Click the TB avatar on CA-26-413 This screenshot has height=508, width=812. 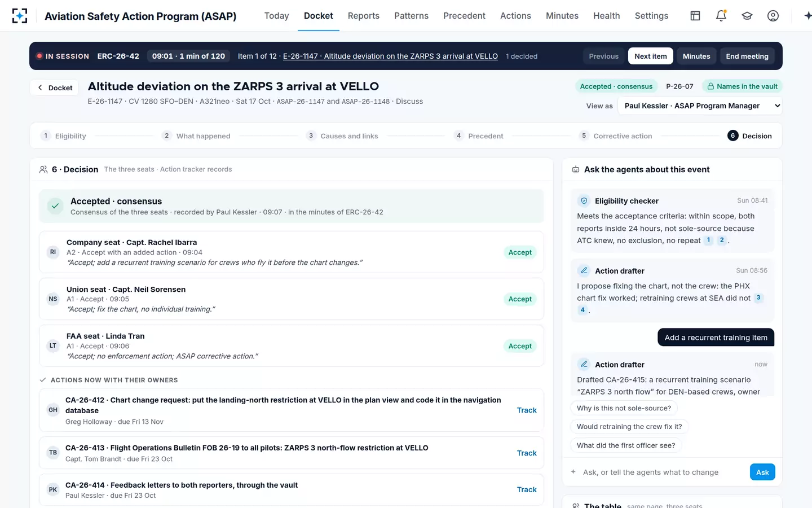click(53, 453)
